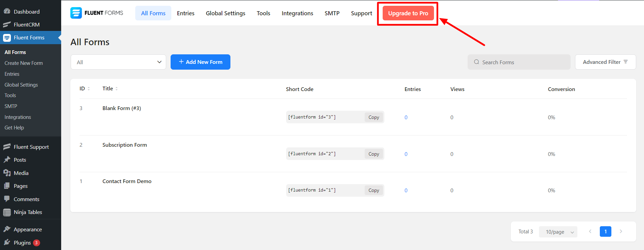Click the Comments bubble icon
Image resolution: width=644 pixels, height=250 pixels.
pos(7,199)
